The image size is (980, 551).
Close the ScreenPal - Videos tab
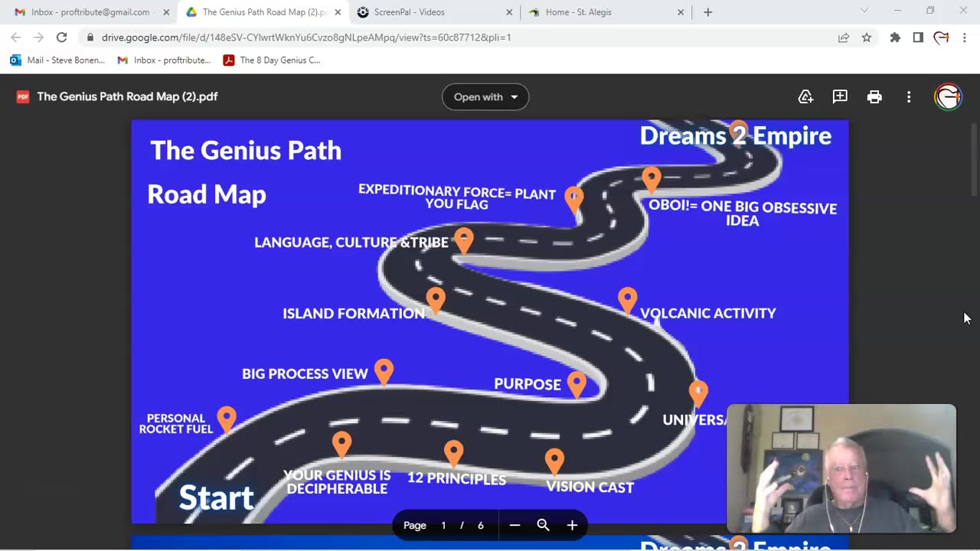509,12
